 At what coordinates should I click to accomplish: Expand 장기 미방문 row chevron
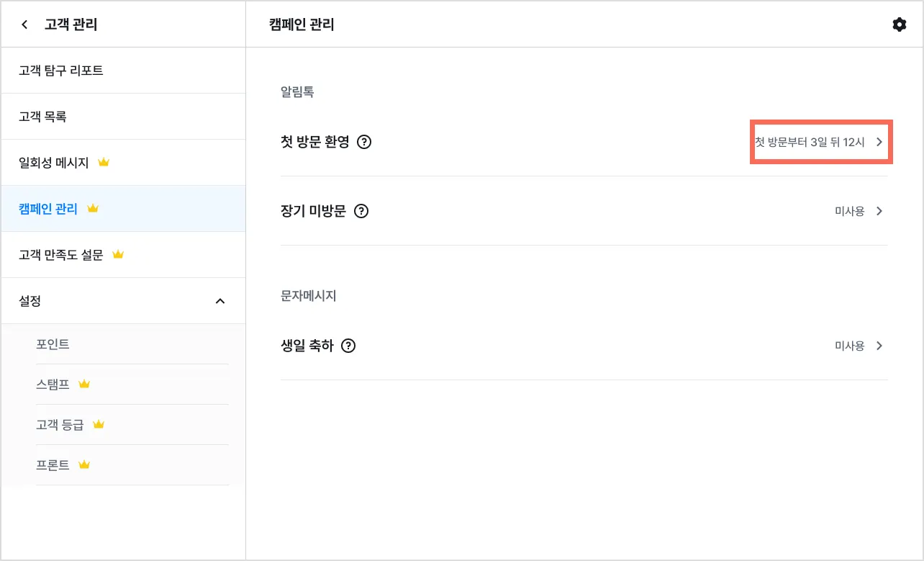[879, 211]
